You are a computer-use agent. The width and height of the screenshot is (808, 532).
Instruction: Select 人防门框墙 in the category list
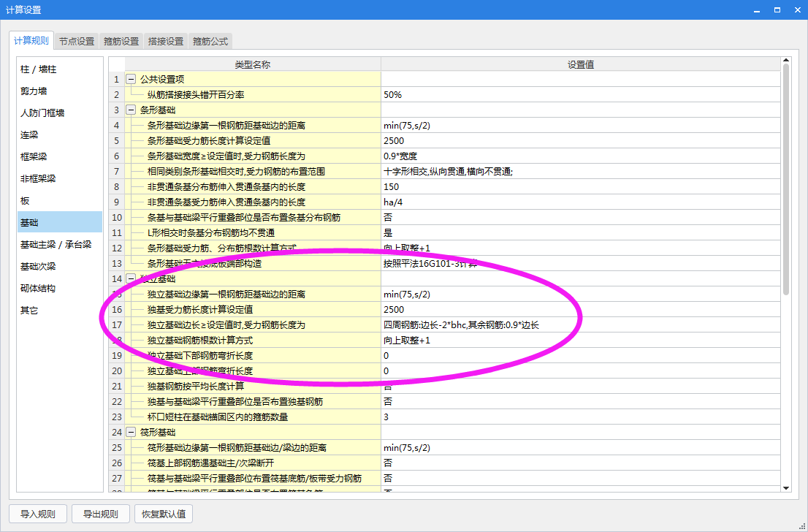pos(60,113)
